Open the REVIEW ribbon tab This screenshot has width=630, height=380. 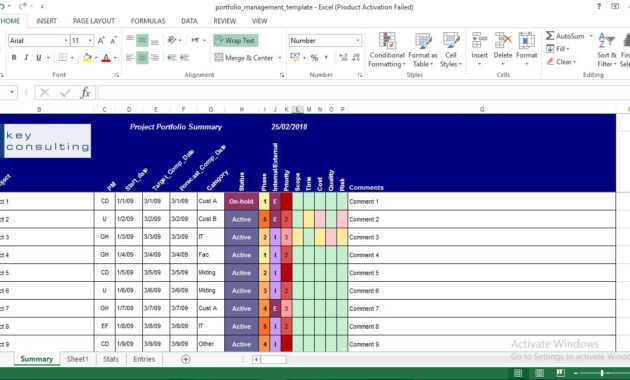(x=225, y=21)
